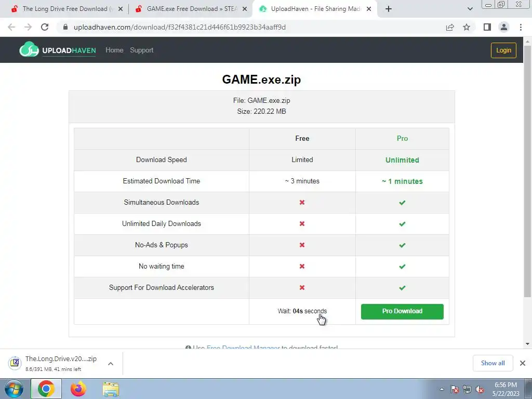Click the scrollbar up arrow

tap(527, 41)
